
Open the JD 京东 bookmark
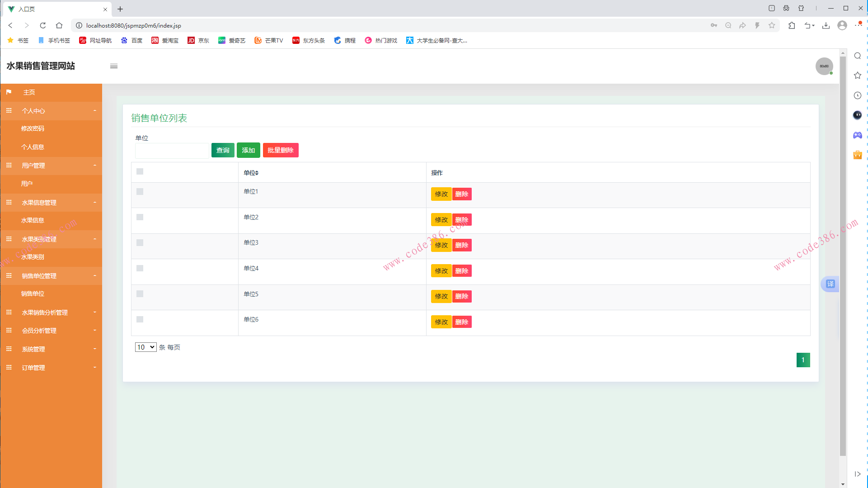pyautogui.click(x=198, y=41)
